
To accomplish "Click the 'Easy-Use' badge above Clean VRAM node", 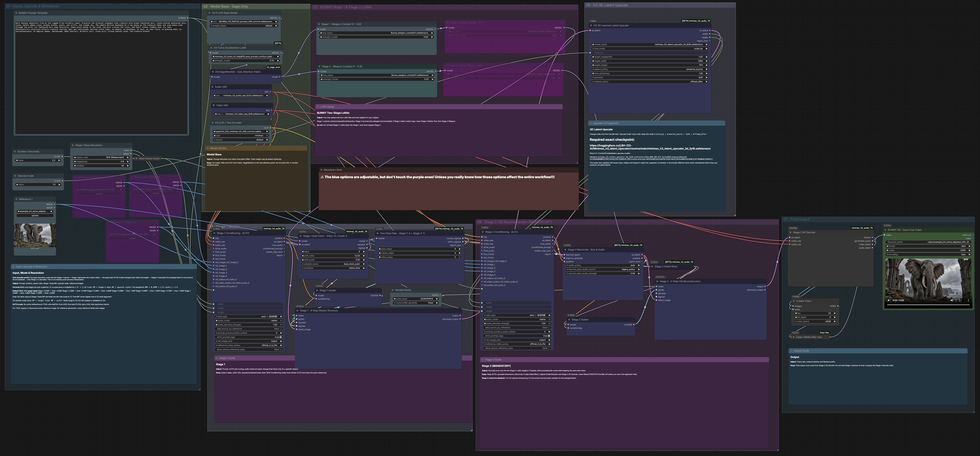I will coord(824,333).
